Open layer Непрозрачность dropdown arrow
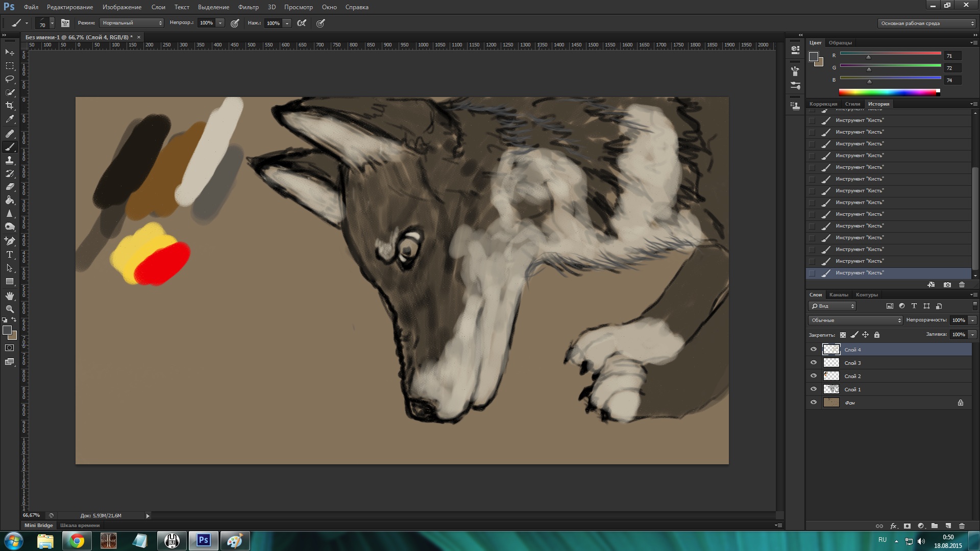 coord(972,320)
